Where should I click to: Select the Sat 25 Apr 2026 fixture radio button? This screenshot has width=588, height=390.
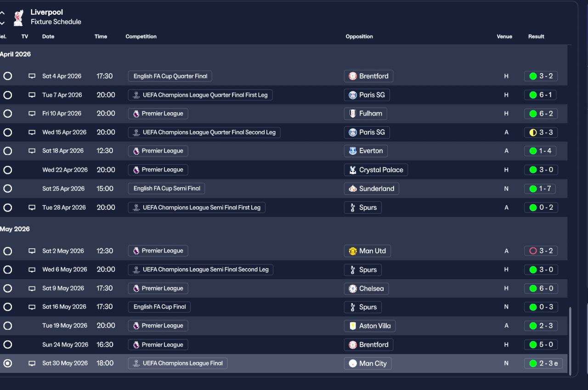7,189
